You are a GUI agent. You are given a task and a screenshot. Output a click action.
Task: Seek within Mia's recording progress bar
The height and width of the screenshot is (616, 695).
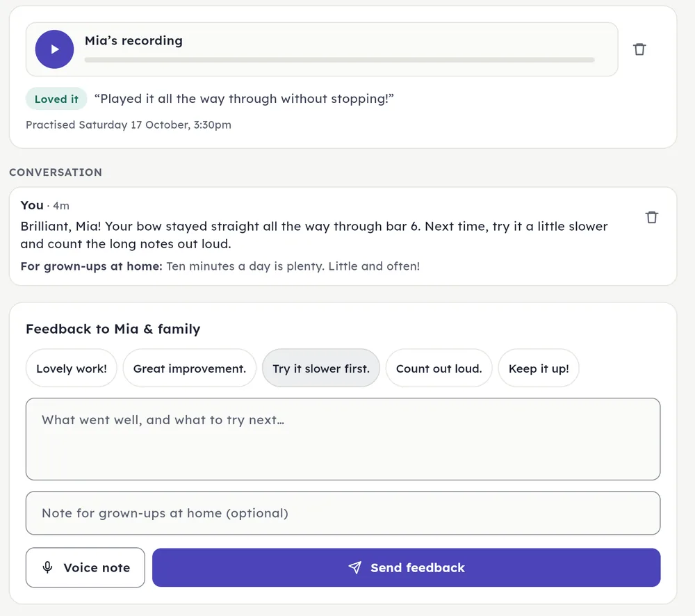pos(340,60)
